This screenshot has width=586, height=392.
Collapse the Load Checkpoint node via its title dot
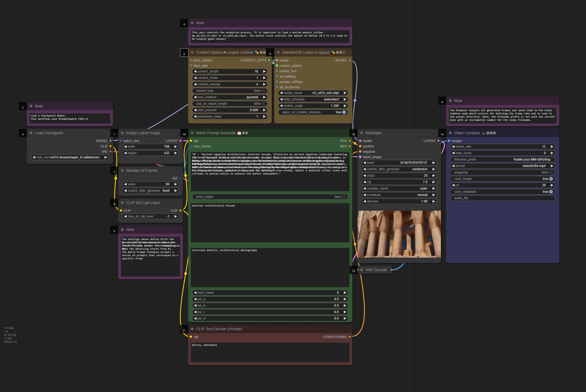(31, 133)
